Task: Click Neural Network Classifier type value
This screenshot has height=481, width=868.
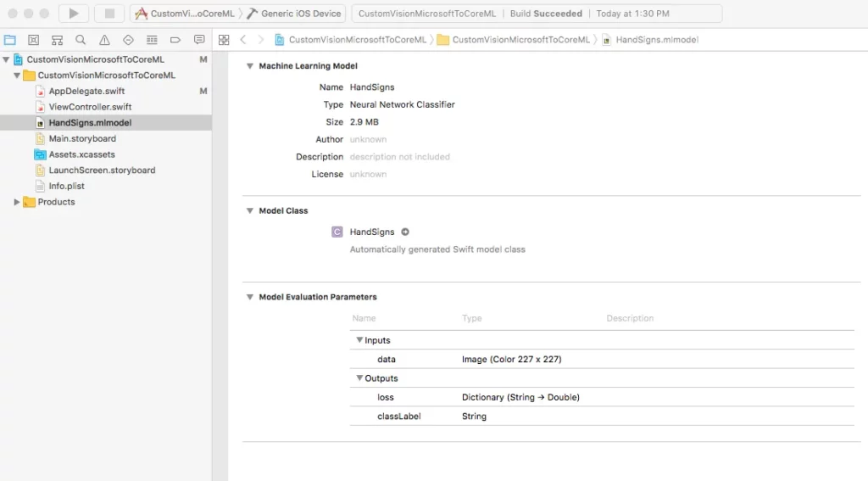Action: click(402, 104)
